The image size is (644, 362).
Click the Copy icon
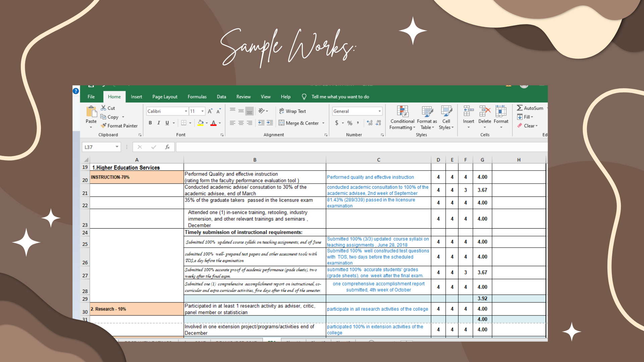pyautogui.click(x=103, y=117)
